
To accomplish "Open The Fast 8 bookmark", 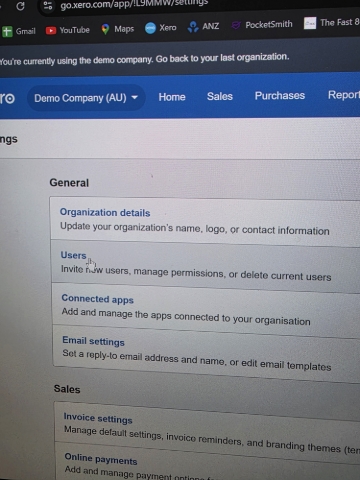I will pos(331,23).
